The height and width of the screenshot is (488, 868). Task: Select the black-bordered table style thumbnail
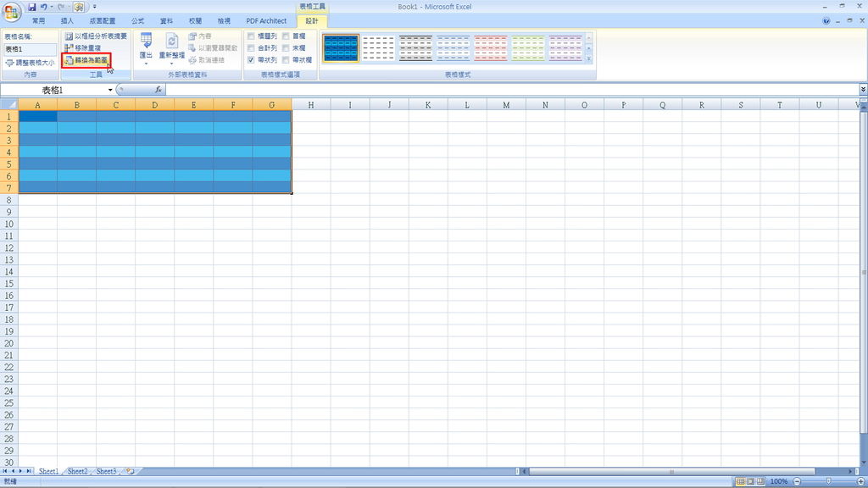[x=415, y=48]
